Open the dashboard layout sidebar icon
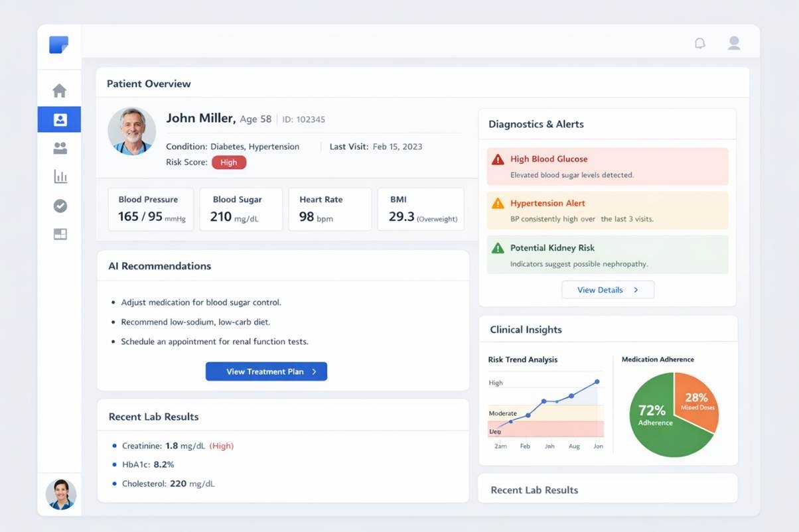The width and height of the screenshot is (799, 532). [60, 234]
